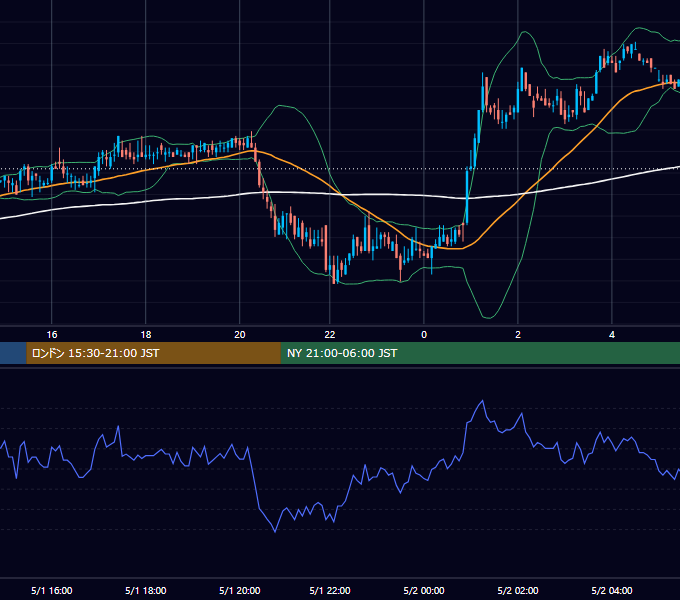Viewport: 680px width, 600px height.
Task: Click the 2 hour label on price chart axis
Action: pyautogui.click(x=518, y=335)
